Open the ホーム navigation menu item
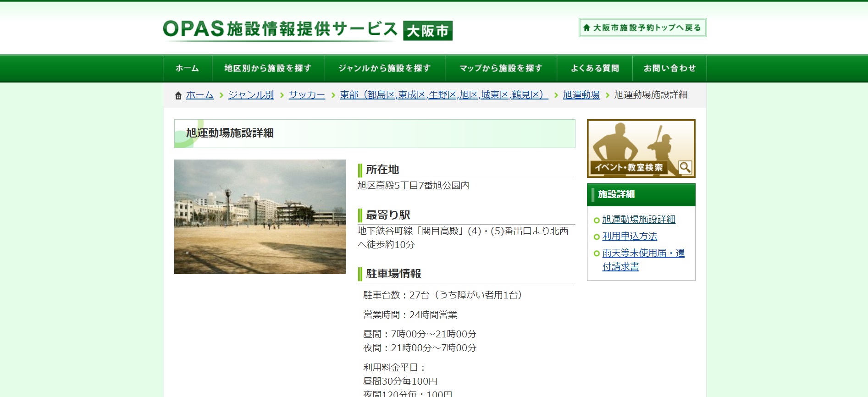This screenshot has width=868, height=397. pos(188,68)
